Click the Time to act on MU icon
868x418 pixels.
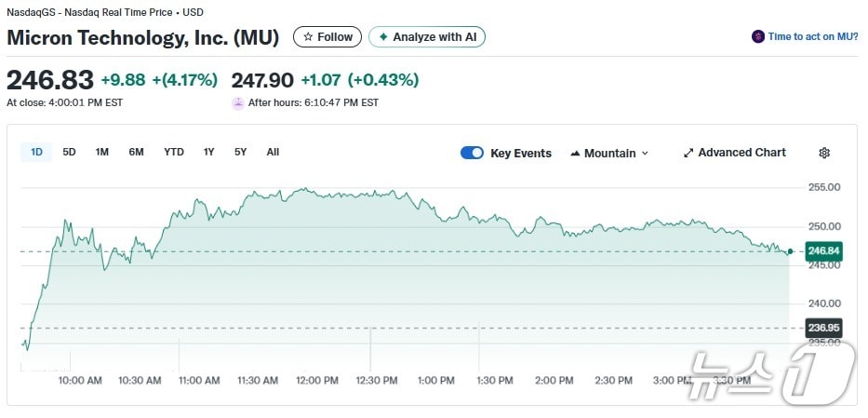[x=758, y=37]
